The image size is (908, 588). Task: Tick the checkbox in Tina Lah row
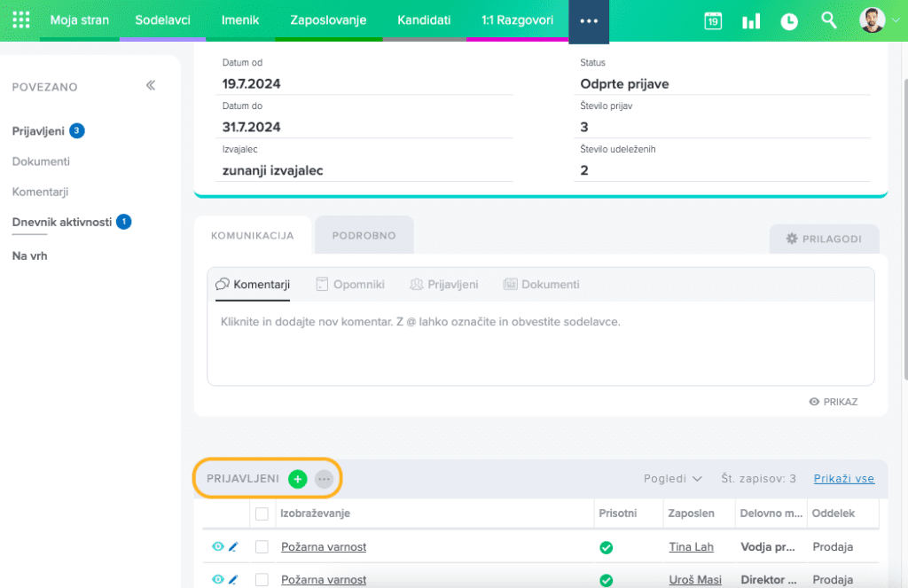(262, 547)
